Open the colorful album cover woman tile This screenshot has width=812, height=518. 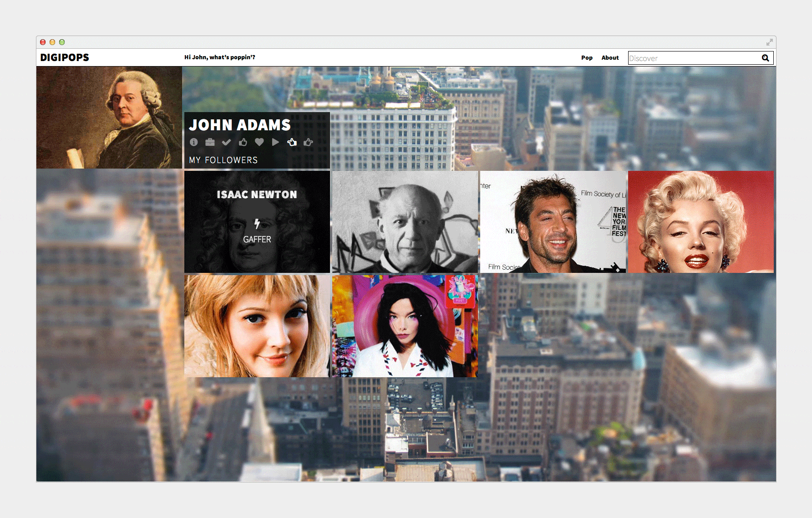pos(405,326)
